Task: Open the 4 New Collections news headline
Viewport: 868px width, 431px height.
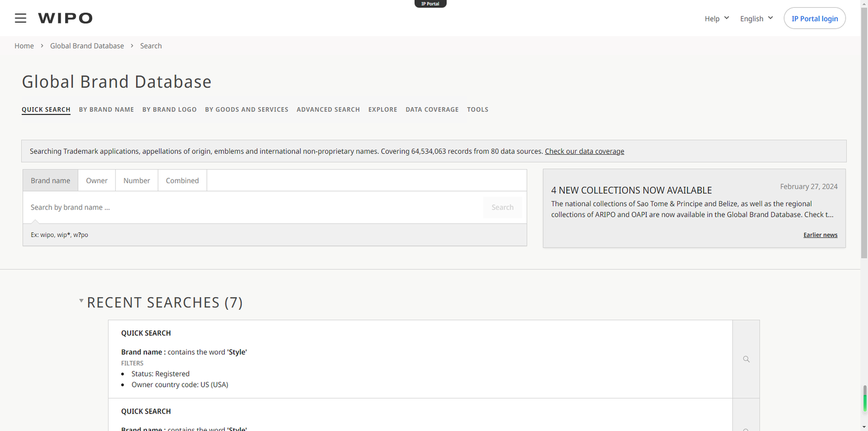Action: [x=631, y=190]
